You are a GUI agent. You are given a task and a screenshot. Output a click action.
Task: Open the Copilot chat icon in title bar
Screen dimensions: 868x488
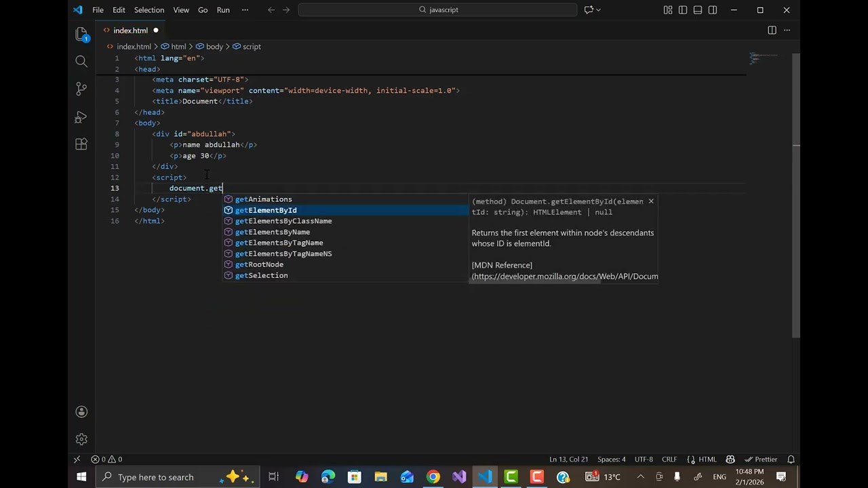(x=589, y=10)
